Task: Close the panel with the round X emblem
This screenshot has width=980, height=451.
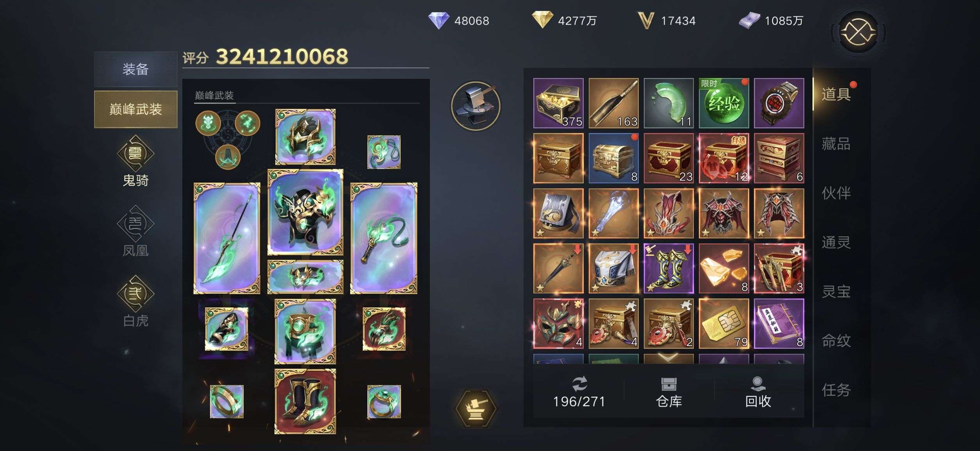Action: coord(858,32)
